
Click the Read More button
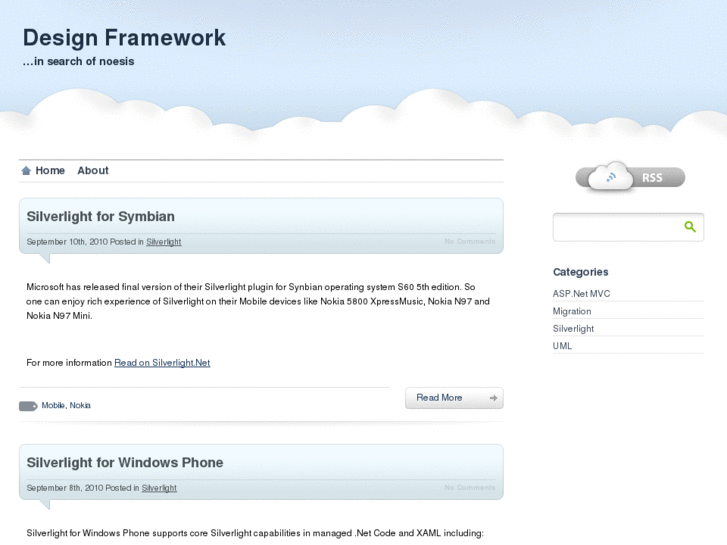click(454, 398)
